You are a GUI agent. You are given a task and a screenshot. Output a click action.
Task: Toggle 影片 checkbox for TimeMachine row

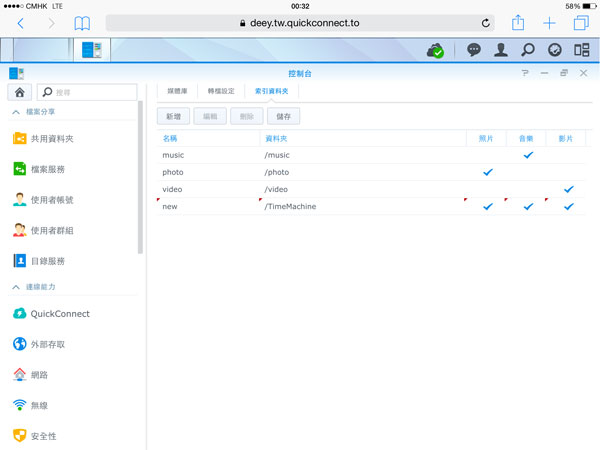coord(569,206)
